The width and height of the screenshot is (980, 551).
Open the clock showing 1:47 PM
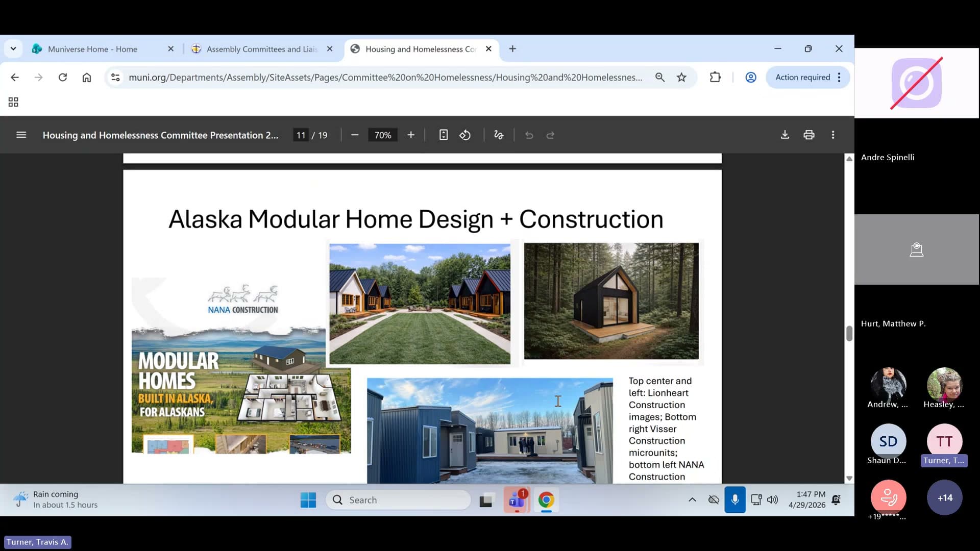click(x=807, y=500)
